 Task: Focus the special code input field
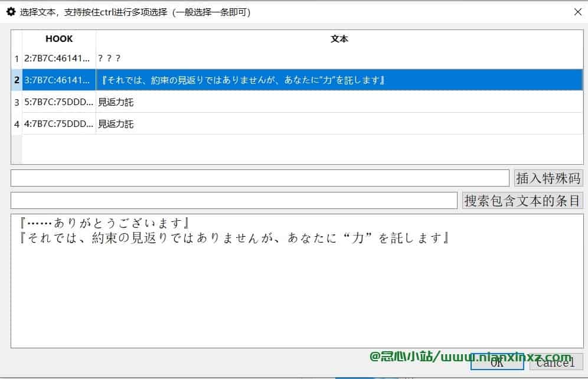[x=260, y=178]
